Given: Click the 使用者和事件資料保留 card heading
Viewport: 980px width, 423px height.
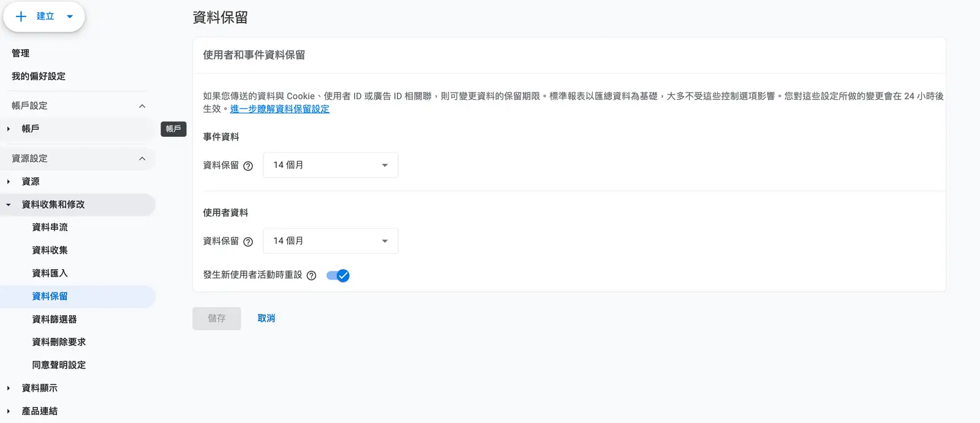Looking at the screenshot, I should pyautogui.click(x=254, y=55).
